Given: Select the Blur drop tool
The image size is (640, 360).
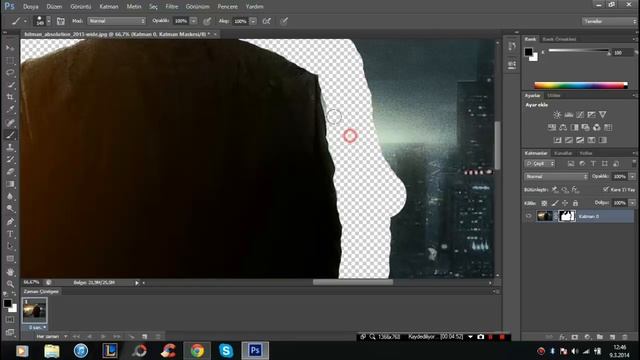Looking at the screenshot, I should click(10, 197).
